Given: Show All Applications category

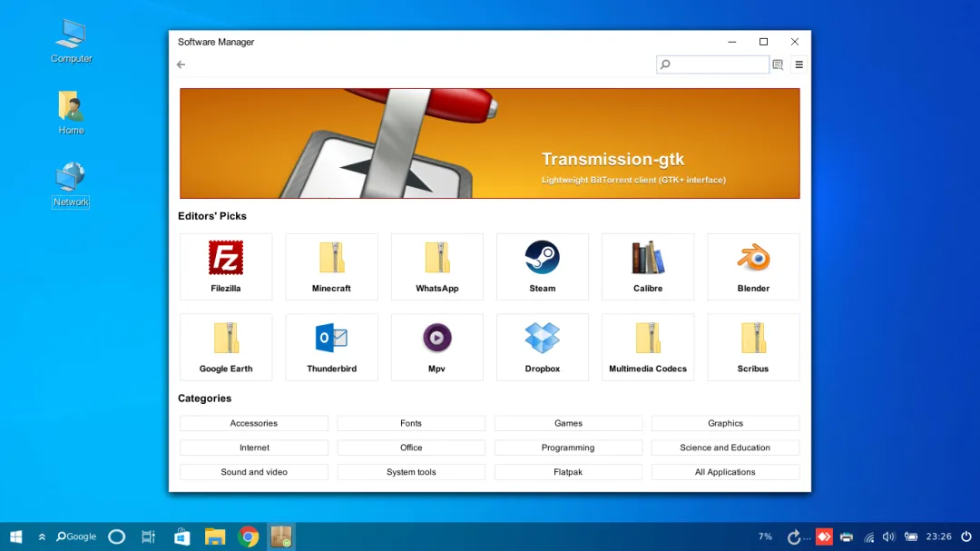Looking at the screenshot, I should click(x=725, y=472).
